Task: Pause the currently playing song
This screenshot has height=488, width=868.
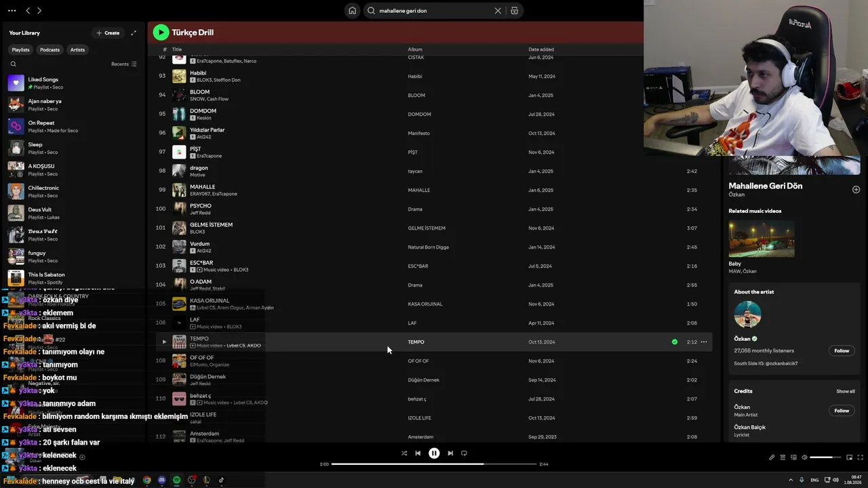Action: click(x=434, y=453)
